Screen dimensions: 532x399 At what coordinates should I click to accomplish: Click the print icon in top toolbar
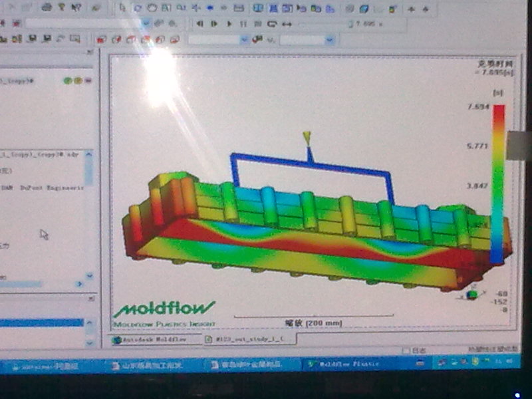pyautogui.click(x=47, y=7)
